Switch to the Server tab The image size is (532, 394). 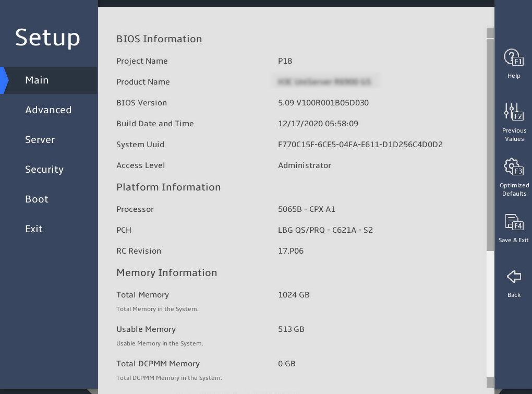click(x=40, y=139)
